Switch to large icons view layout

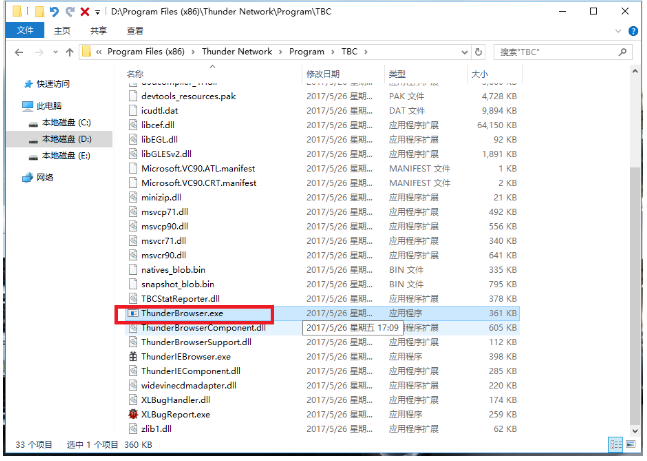point(630,444)
